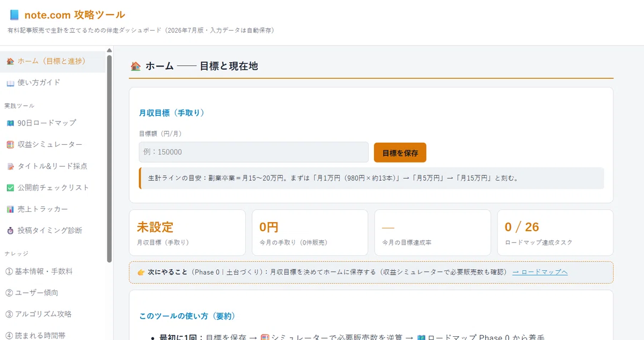Open ホーム（目標と進捗） in the sidebar
The width and height of the screenshot is (644, 340).
53,61
